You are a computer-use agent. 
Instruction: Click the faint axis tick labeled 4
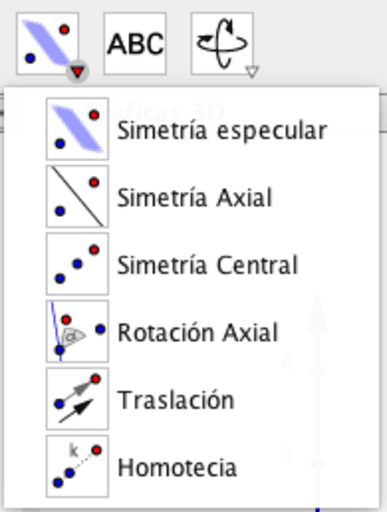point(286,363)
